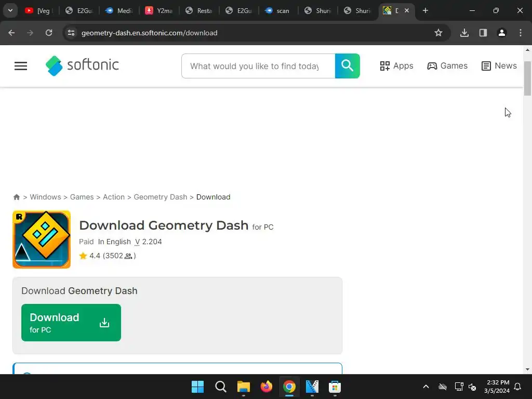The height and width of the screenshot is (399, 532).
Task: Open the News section
Action: (499, 66)
